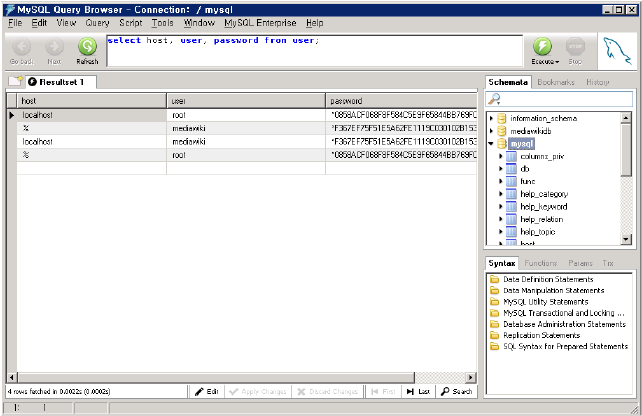
Task: Jump to the Last row button
Action: (419, 391)
